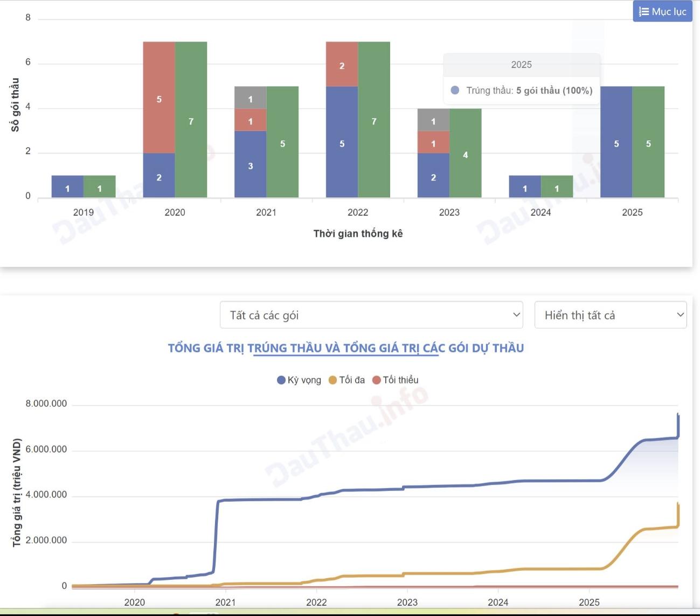Click the blue 2019 bar labeled 1
The height and width of the screenshot is (616, 700).
pyautogui.click(x=67, y=186)
